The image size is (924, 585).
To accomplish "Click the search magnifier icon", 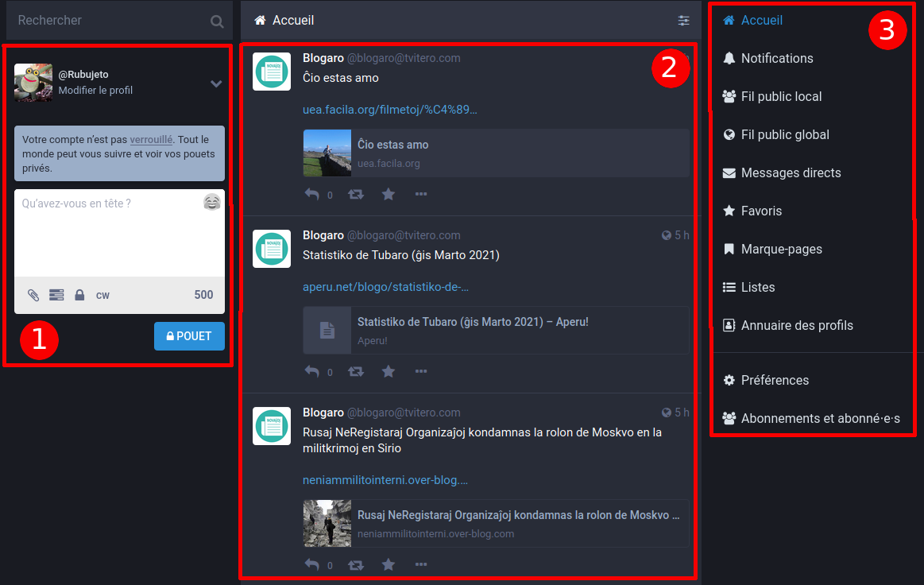I will coord(217,21).
